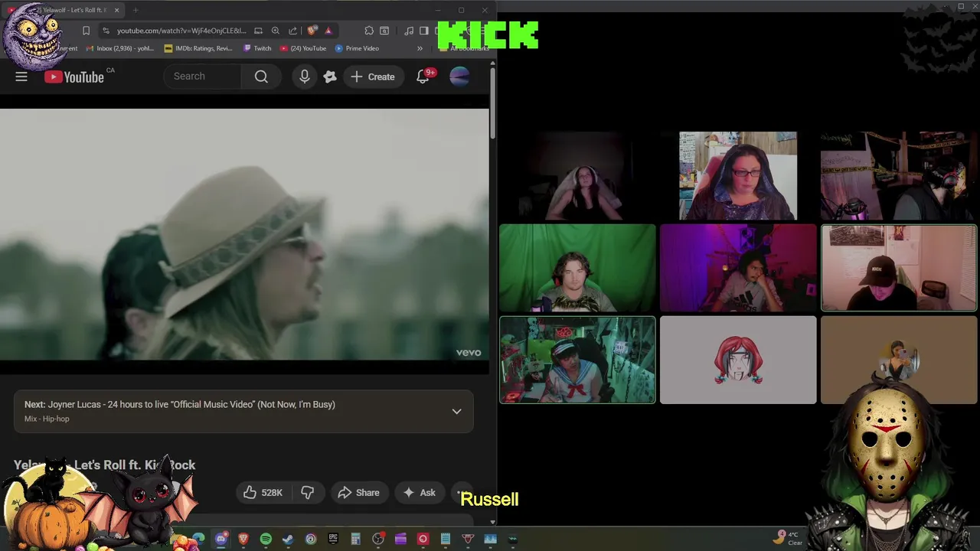The width and height of the screenshot is (980, 551).
Task: Open a new browser tab
Action: click(135, 10)
